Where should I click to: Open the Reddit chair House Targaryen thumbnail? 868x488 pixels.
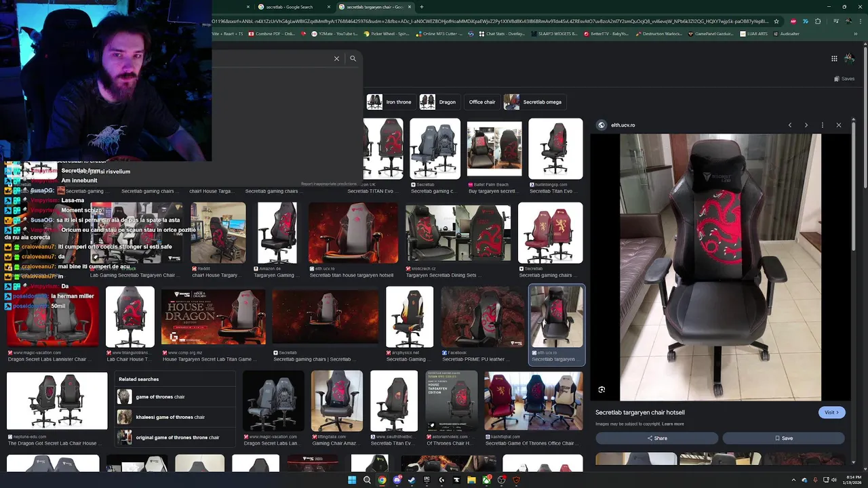[x=218, y=233]
